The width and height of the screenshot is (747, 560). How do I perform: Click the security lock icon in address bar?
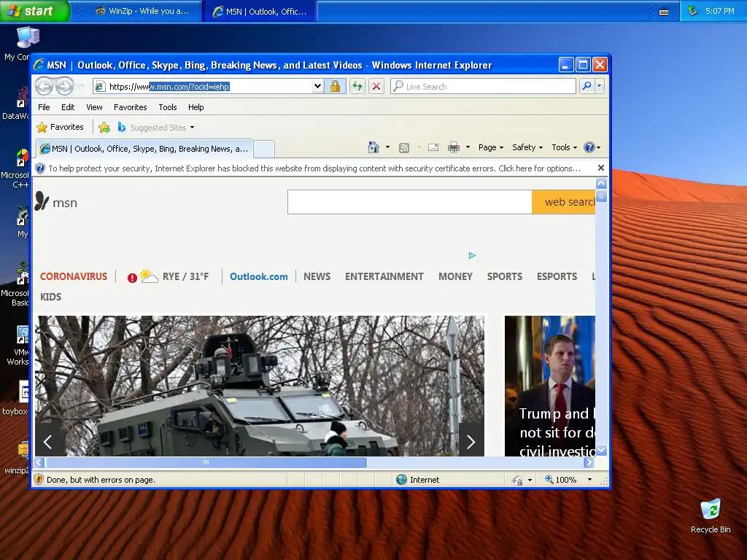pos(335,86)
